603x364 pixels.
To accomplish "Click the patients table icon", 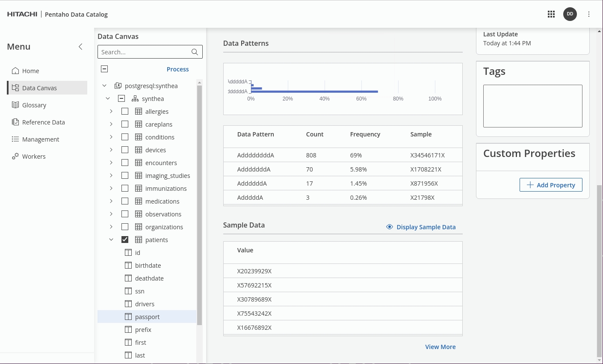I will coord(139,240).
